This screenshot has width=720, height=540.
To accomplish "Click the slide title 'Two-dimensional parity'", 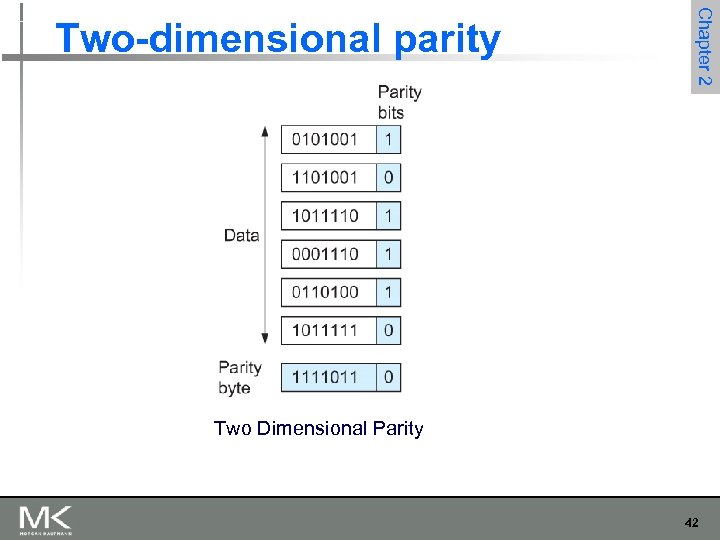I will pos(278,39).
